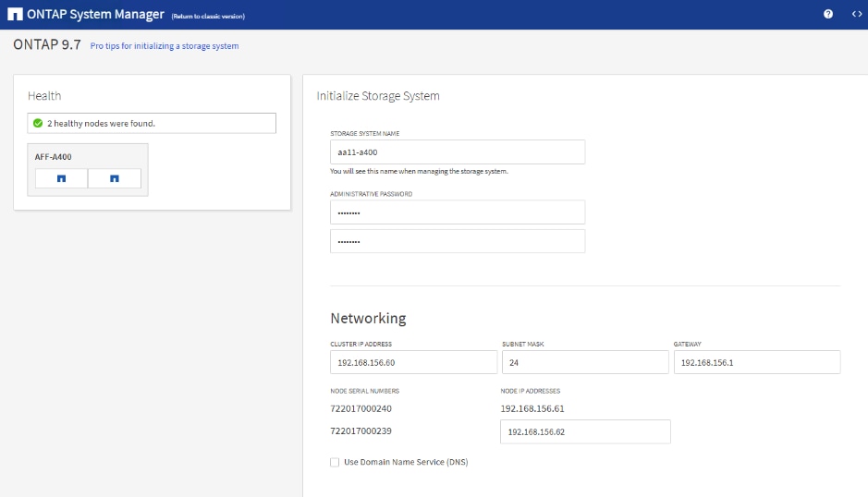Click the '2 healthy nodes were found.' message
868x497 pixels.
(102, 123)
